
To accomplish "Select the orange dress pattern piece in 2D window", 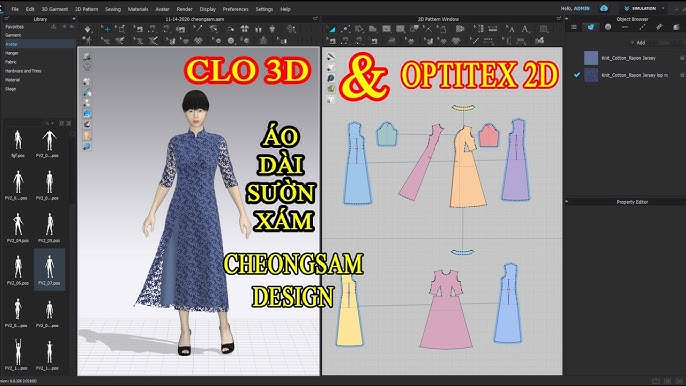I will pos(467,167).
